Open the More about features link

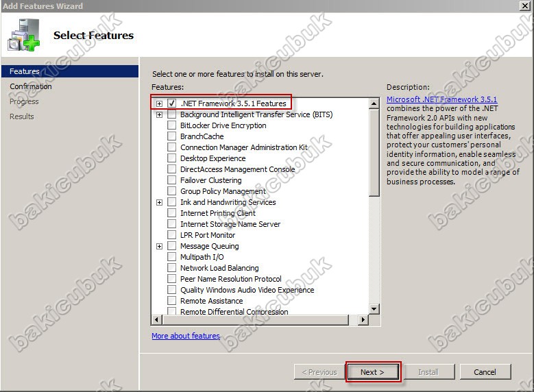tap(186, 336)
